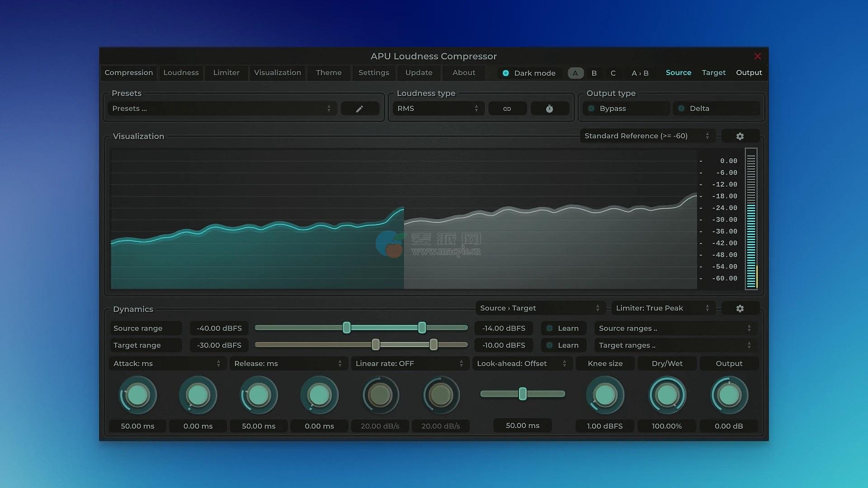
Task: Open the Limiter: True Peak dropdown
Action: [x=662, y=308]
